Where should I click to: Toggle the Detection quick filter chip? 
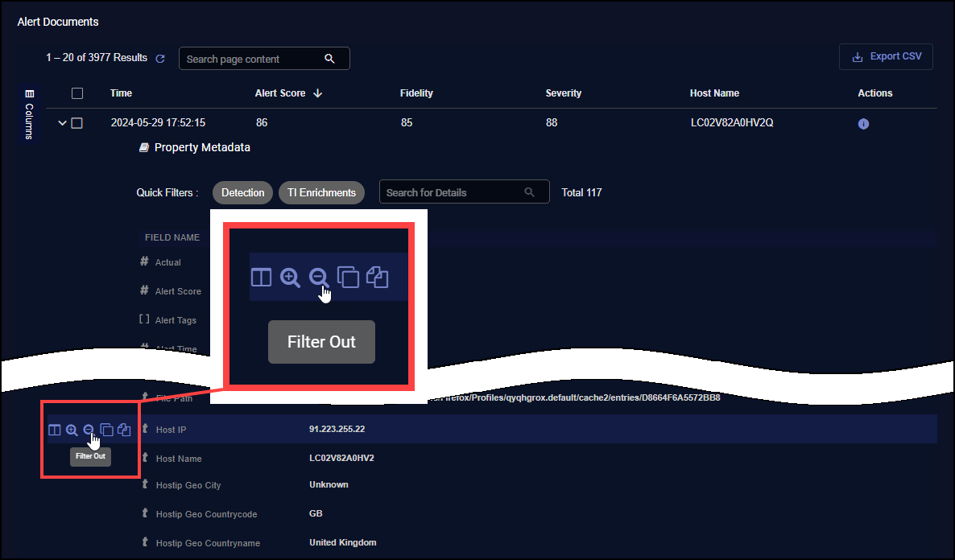[242, 193]
